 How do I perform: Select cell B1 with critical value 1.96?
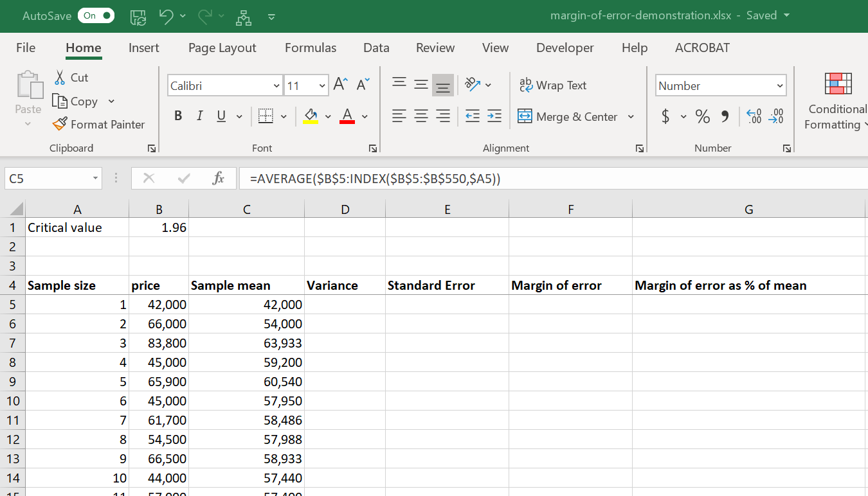159,227
